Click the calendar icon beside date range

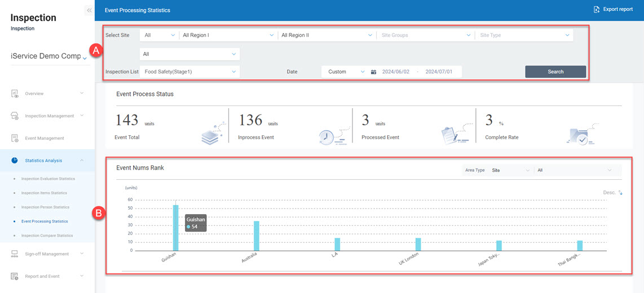tap(373, 72)
